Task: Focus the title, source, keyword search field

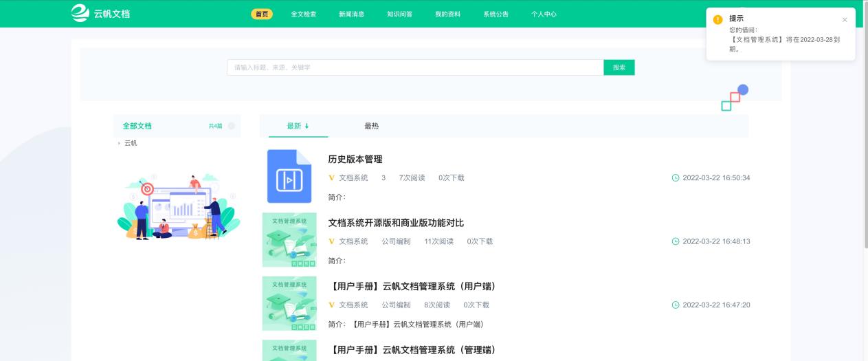Action: (x=415, y=67)
